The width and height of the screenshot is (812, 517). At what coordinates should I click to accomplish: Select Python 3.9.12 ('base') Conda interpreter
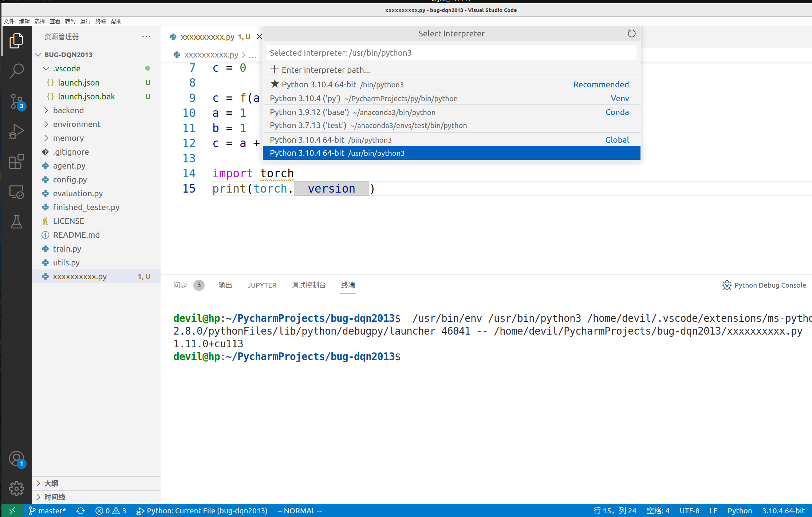click(452, 112)
